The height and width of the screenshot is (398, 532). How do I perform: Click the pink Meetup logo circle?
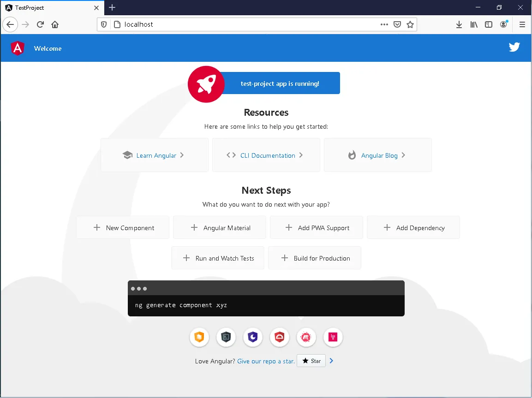tap(306, 337)
